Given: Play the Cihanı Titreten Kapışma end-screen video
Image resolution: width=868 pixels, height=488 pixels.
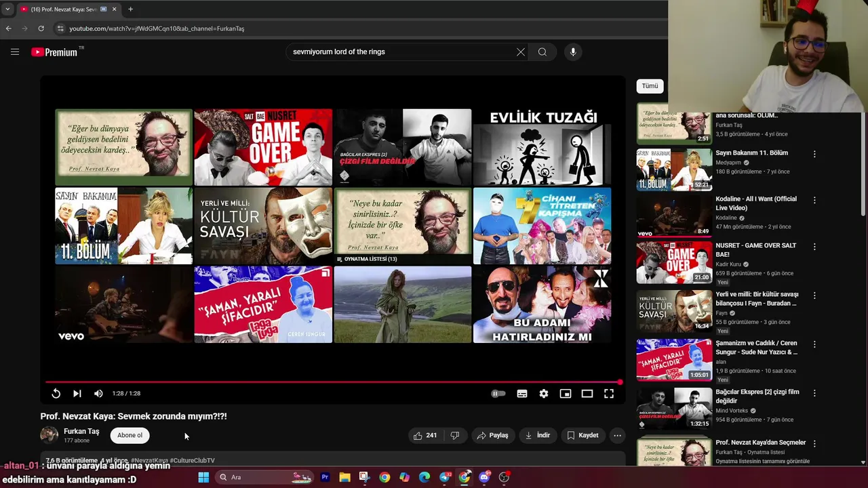Looking at the screenshot, I should coord(542,226).
